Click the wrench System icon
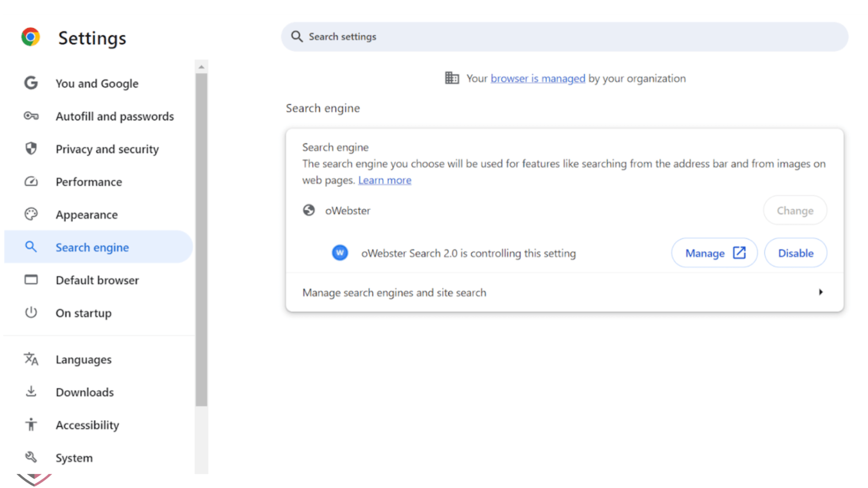 click(x=31, y=457)
